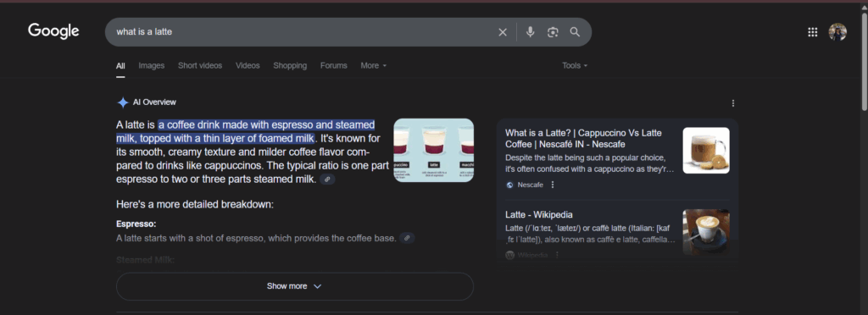Switch to the Shopping tab
Image resolution: width=868 pixels, height=315 pixels.
pos(290,66)
